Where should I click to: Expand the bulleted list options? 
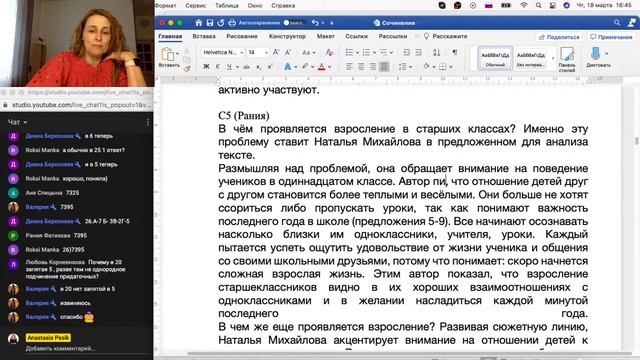click(x=357, y=53)
